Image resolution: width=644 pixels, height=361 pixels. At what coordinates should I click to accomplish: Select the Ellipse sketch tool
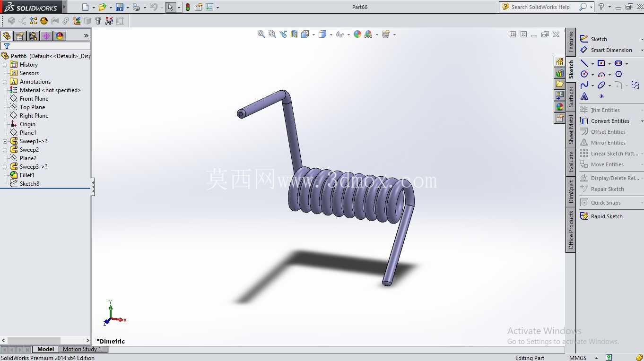point(601,85)
